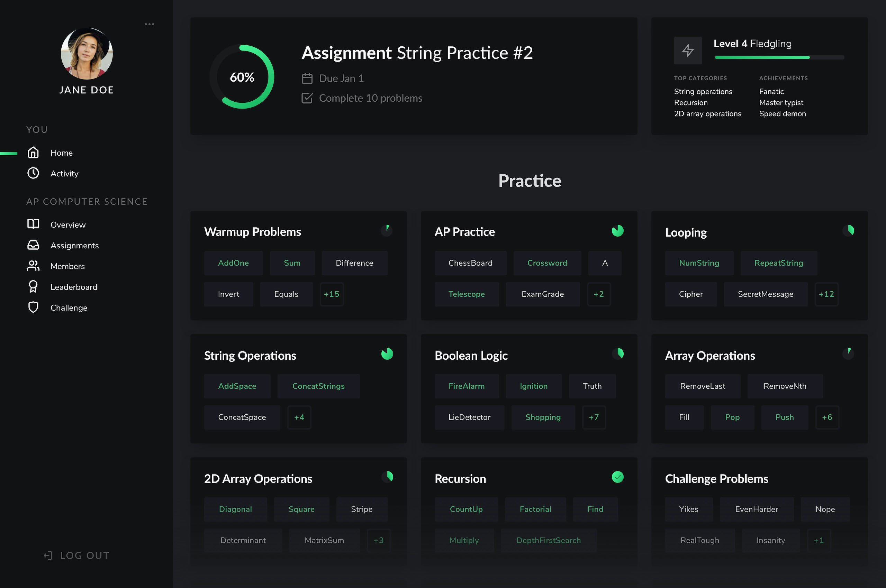
Task: Click the Log Out button
Action: tap(75, 555)
